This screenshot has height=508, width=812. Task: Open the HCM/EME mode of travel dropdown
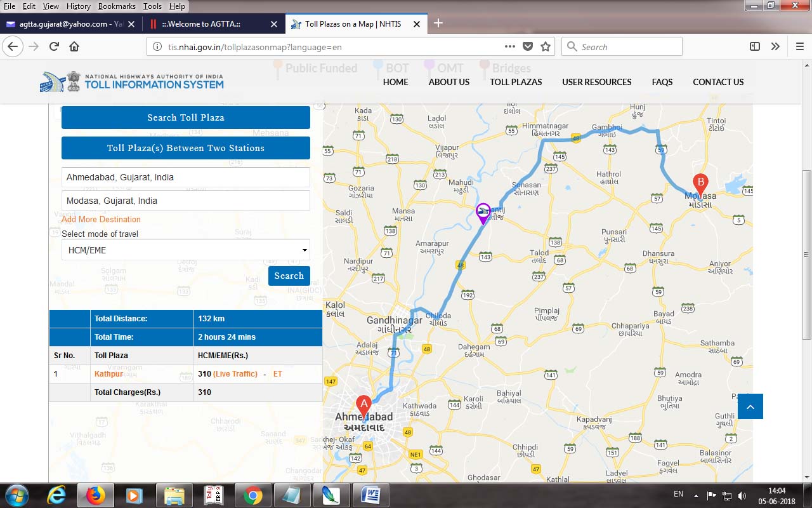(x=186, y=250)
